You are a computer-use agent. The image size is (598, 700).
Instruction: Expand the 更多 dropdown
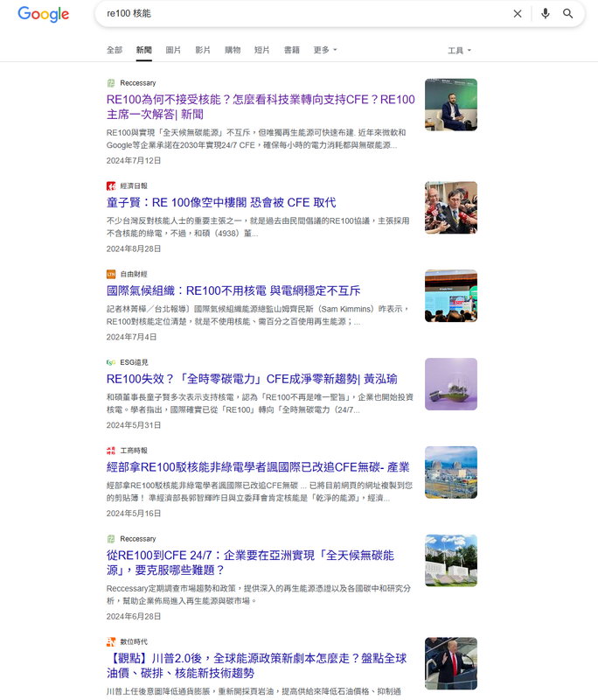pos(325,50)
